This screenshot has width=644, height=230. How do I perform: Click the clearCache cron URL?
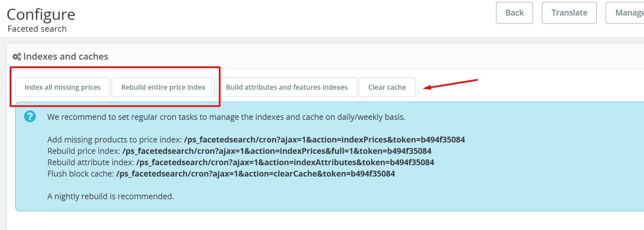click(x=255, y=174)
